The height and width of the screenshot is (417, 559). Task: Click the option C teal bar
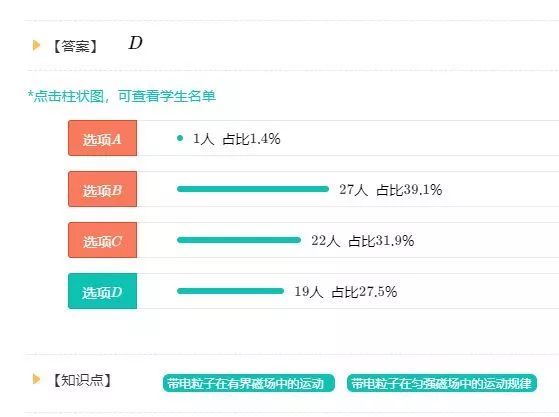(x=239, y=240)
